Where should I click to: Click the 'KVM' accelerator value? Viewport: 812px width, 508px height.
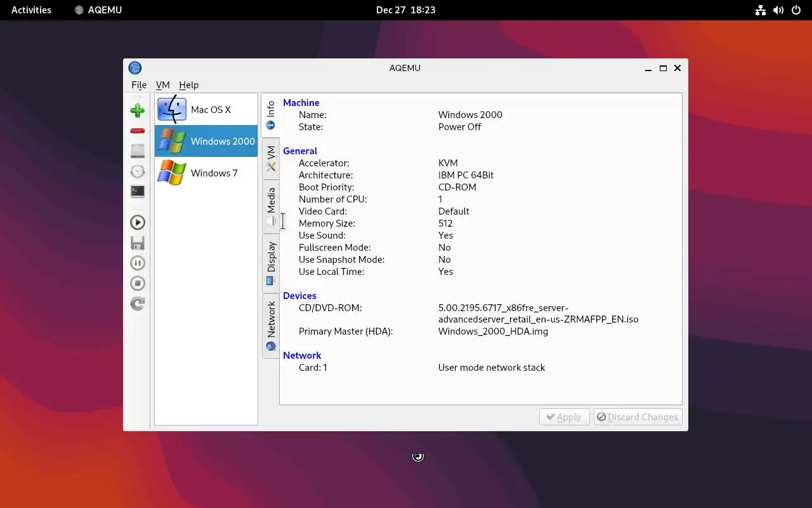448,163
